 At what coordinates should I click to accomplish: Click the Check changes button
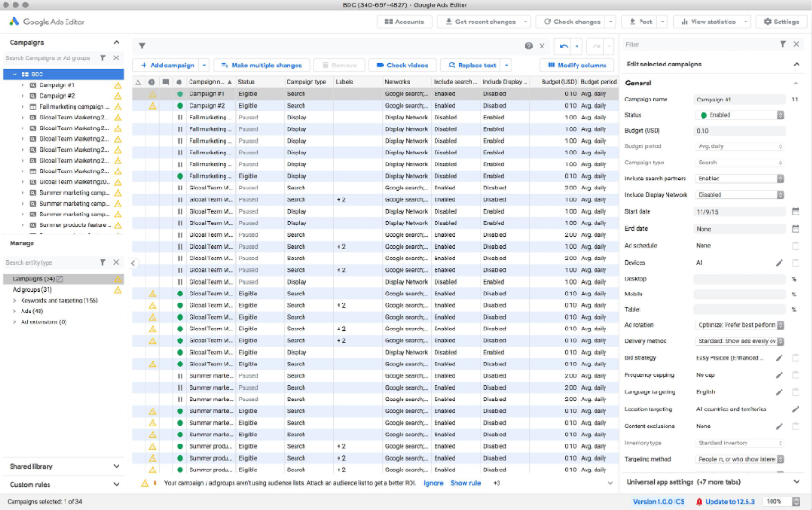pyautogui.click(x=571, y=22)
